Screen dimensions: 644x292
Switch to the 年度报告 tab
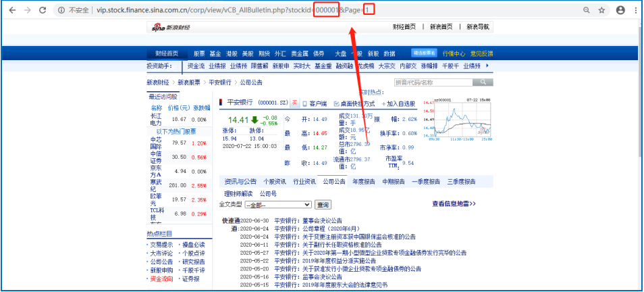click(x=363, y=181)
